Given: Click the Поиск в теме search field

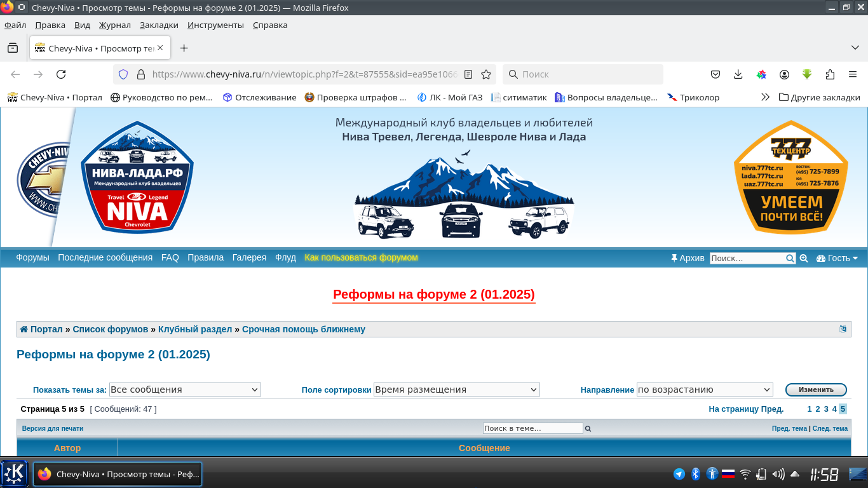Looking at the screenshot, I should 532,428.
